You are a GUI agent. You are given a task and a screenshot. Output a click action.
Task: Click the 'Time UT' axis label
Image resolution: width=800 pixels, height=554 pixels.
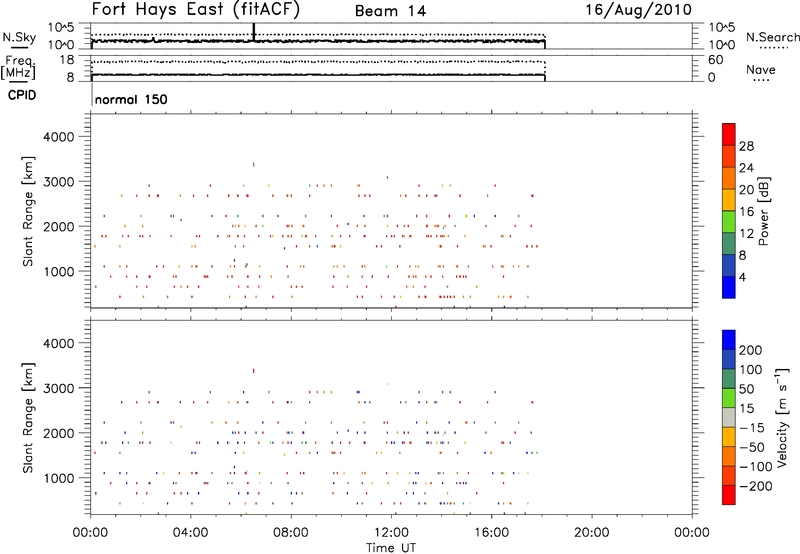391,547
